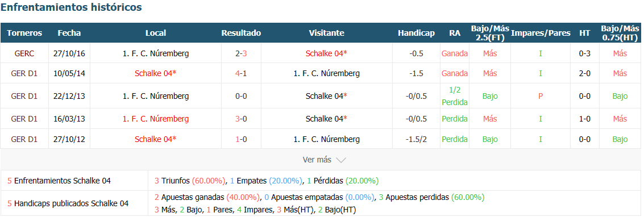The height and width of the screenshot is (217, 644).
Task: Select the 4-1 match result
Action: [x=241, y=73]
